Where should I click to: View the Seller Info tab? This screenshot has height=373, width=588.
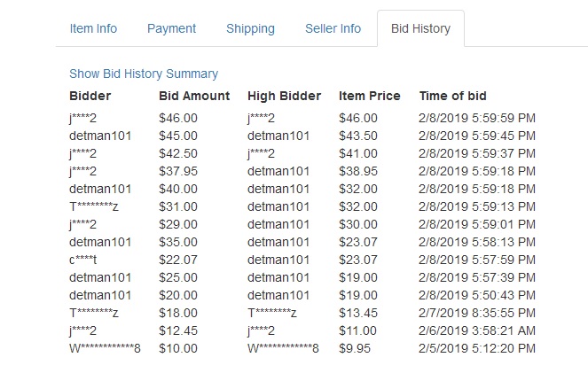click(333, 28)
